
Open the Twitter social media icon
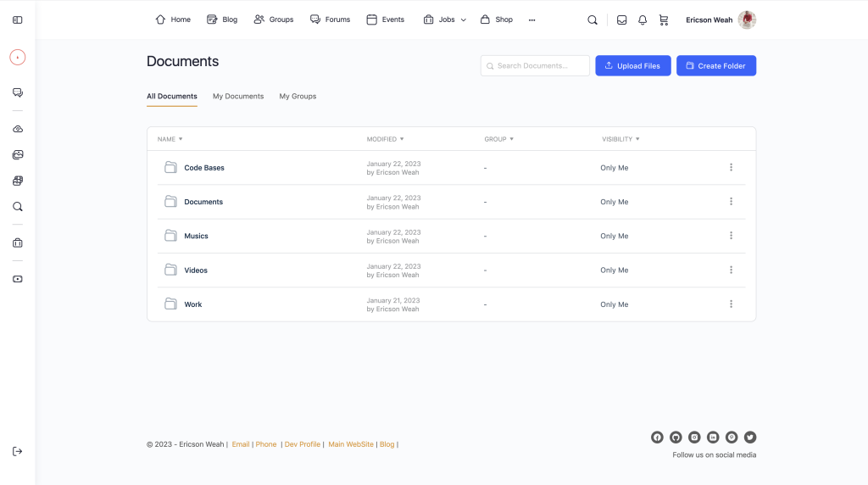pyautogui.click(x=750, y=438)
